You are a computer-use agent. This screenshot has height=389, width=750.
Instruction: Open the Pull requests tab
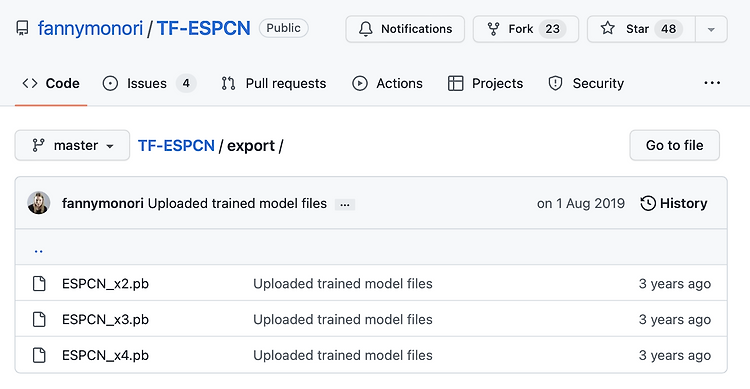pyautogui.click(x=274, y=83)
